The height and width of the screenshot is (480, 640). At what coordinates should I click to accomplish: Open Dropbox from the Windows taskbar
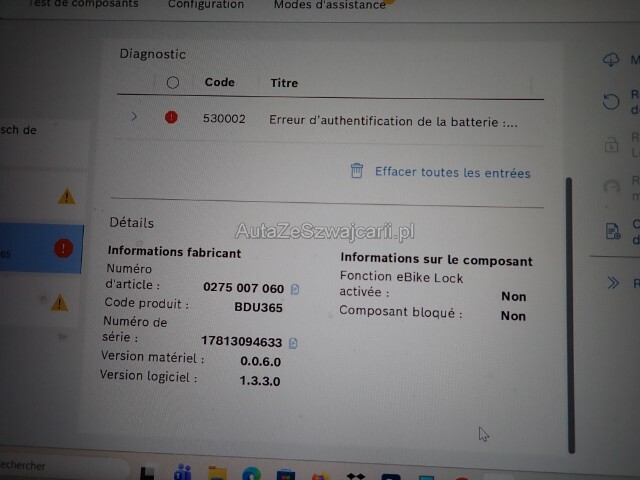click(x=351, y=473)
